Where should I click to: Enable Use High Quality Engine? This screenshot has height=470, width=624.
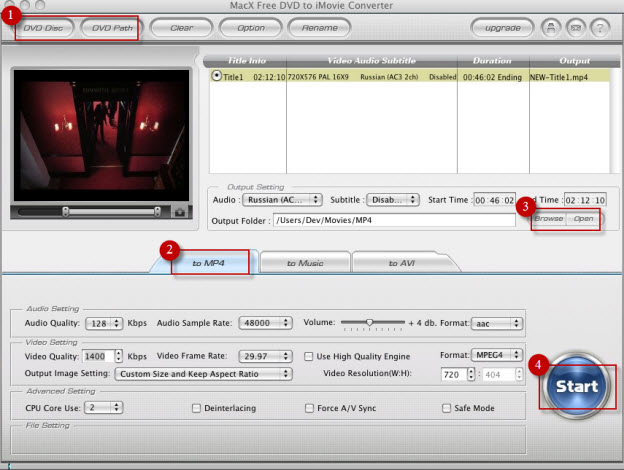pos(308,357)
